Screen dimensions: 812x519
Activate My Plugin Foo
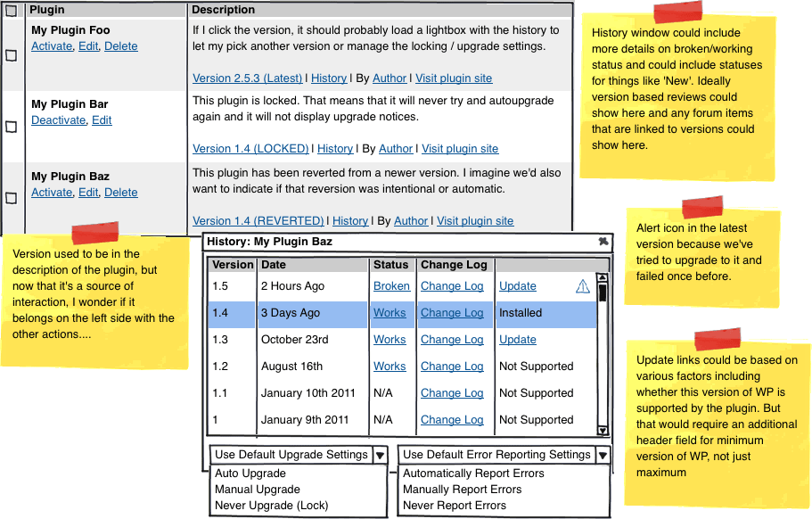pyautogui.click(x=52, y=46)
